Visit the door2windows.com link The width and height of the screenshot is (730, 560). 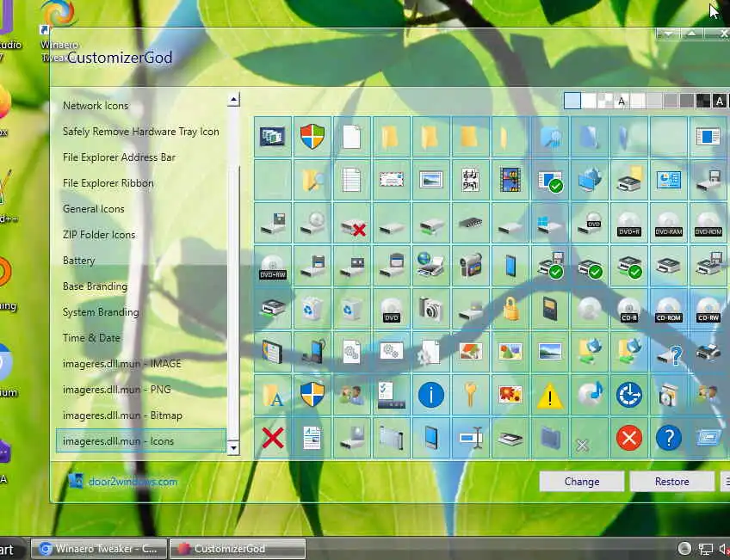tap(133, 482)
